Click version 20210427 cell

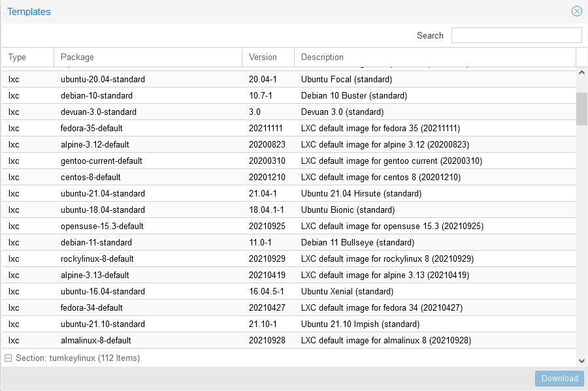click(x=267, y=308)
